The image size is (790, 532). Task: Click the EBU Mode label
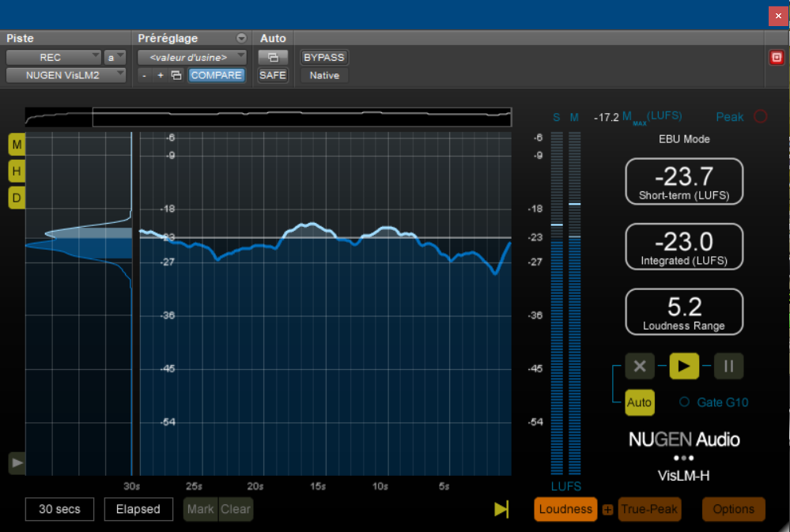tap(684, 139)
